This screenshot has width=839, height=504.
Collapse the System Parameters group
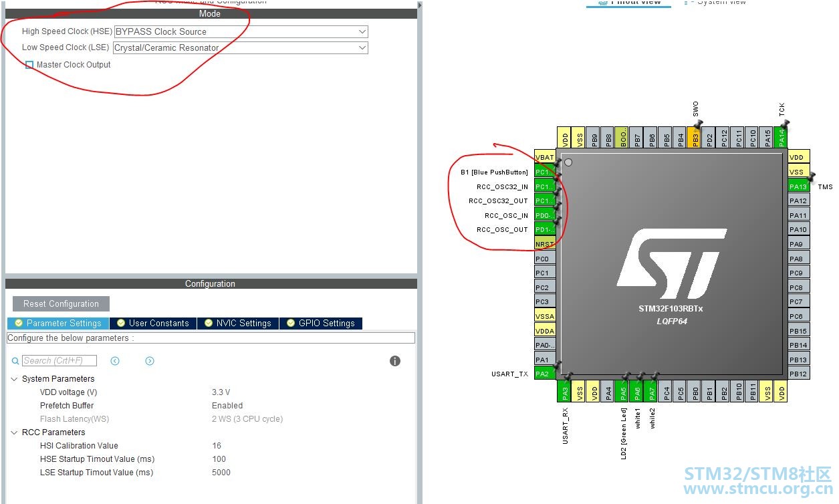[x=15, y=379]
